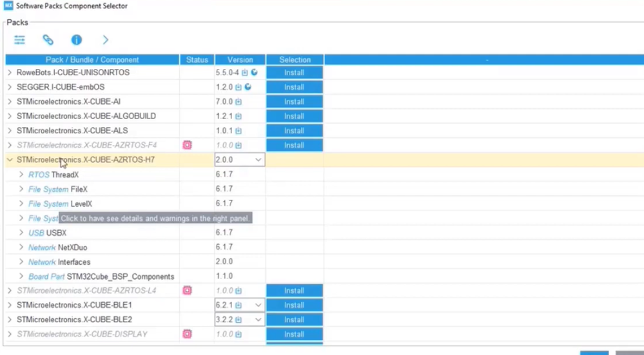Expand Network NetXDuo component
The image size is (644, 355).
coord(21,247)
